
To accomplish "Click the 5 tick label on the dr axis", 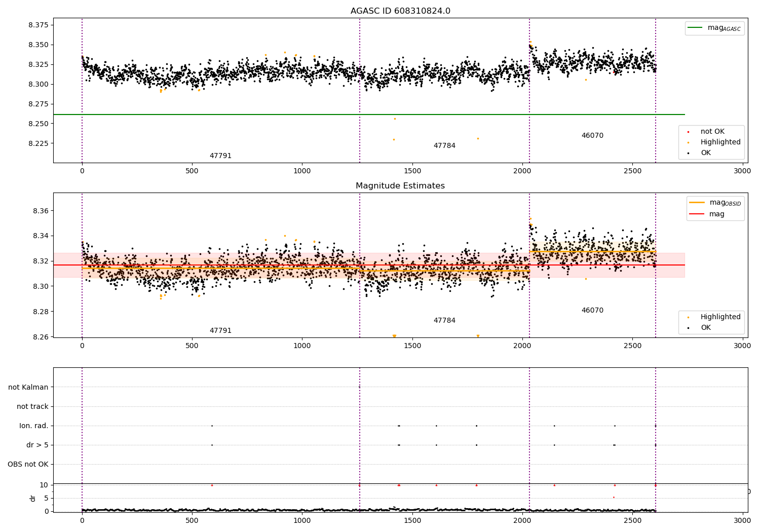I will coord(46,499).
